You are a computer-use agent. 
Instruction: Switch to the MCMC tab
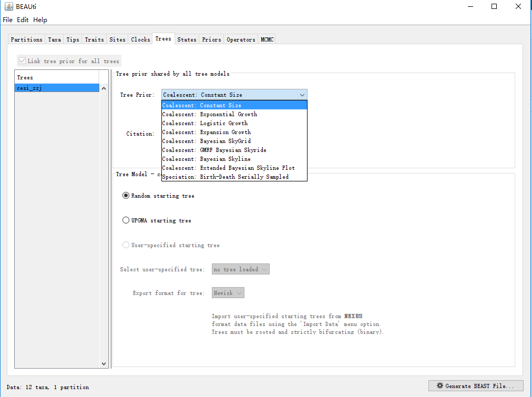[267, 39]
